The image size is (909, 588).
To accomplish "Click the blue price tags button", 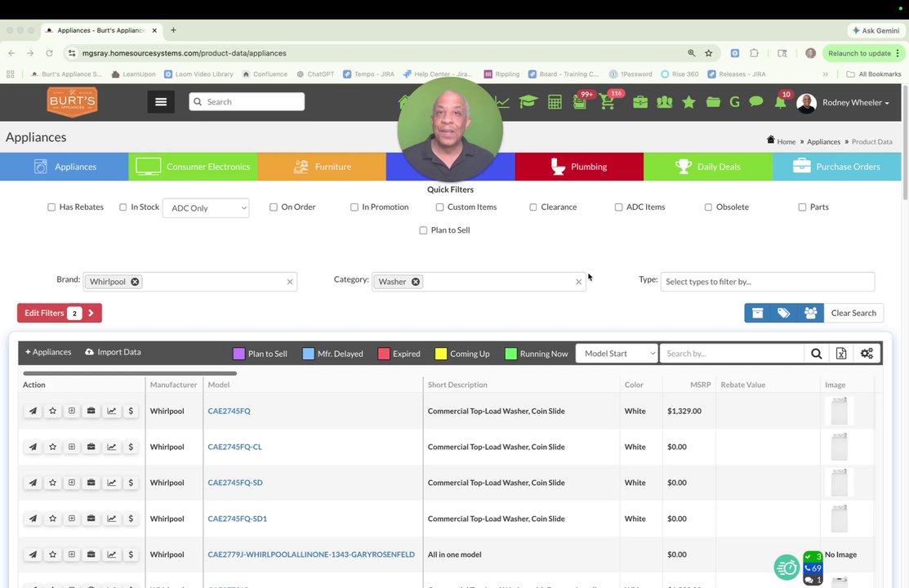I will coord(784,313).
